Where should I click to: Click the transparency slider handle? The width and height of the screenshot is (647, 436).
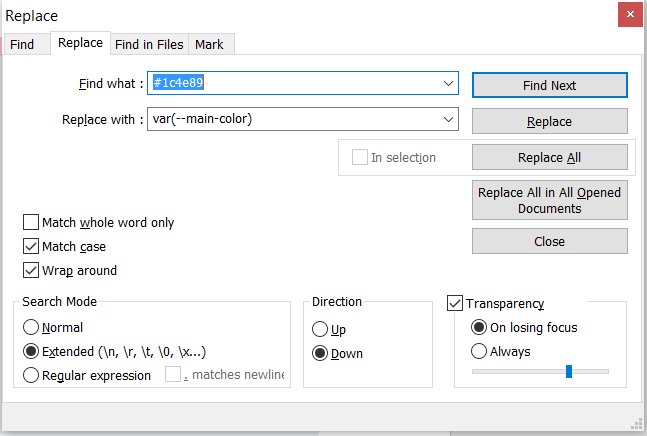569,371
